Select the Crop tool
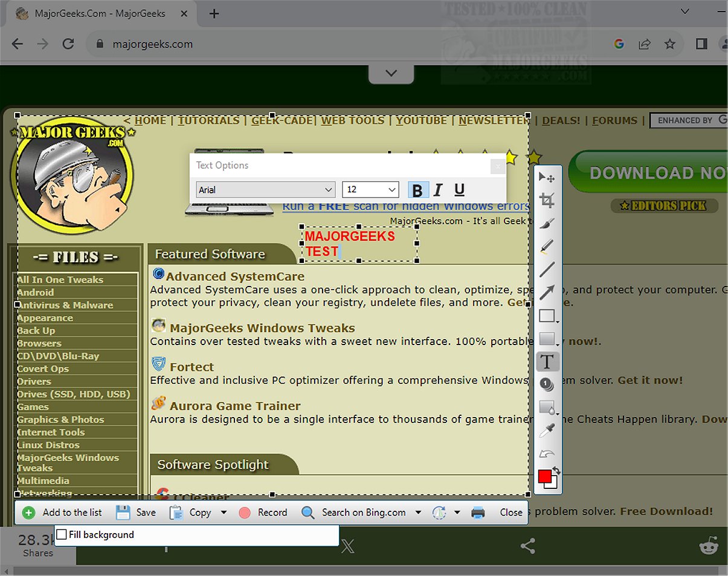This screenshot has height=576, width=728. click(x=547, y=200)
